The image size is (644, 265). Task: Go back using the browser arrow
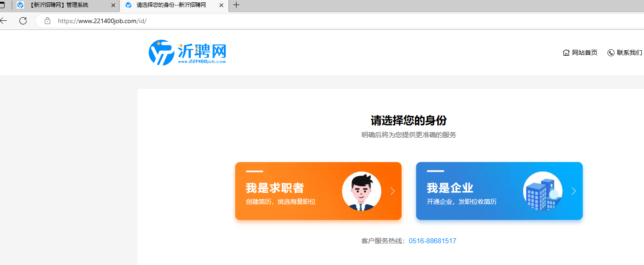4,21
